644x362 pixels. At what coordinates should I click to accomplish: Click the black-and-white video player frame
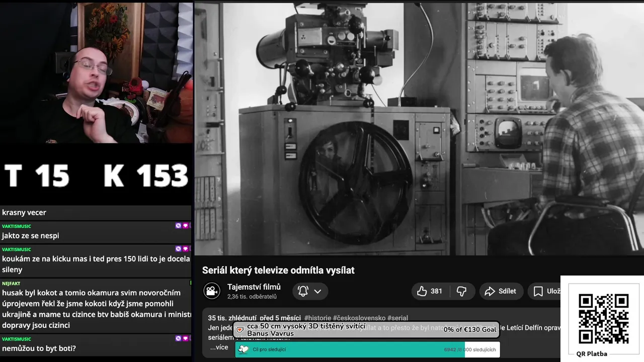[419, 129]
